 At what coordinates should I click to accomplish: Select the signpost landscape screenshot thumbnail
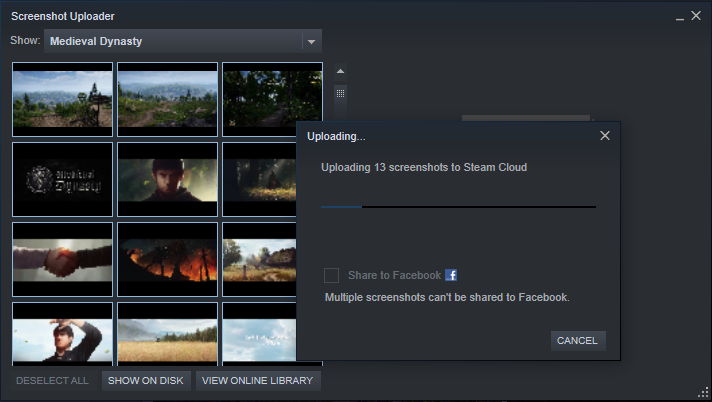click(62, 99)
